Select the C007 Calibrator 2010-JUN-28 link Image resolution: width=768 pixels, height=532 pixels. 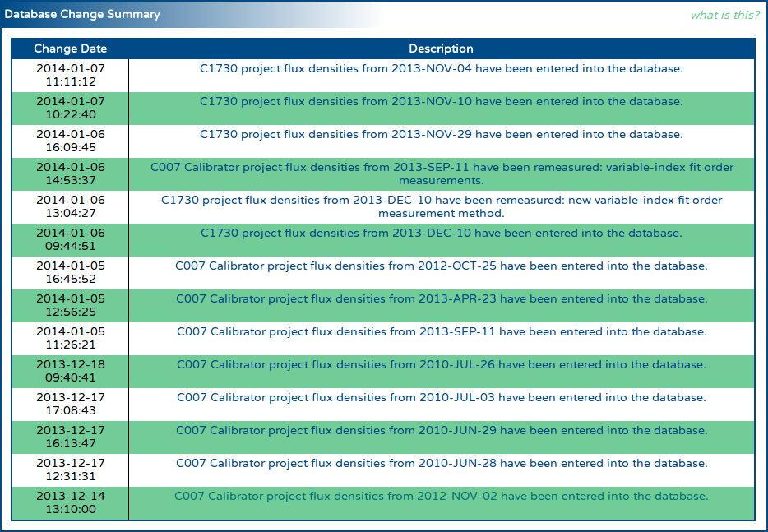[x=441, y=464]
